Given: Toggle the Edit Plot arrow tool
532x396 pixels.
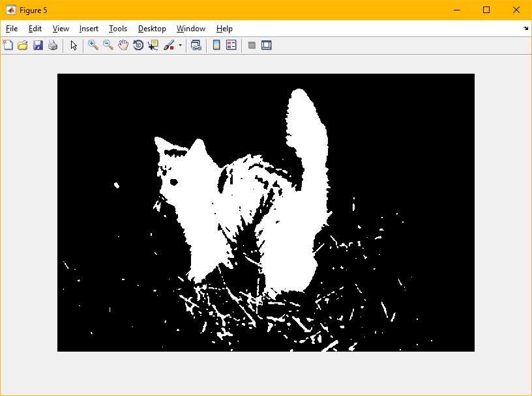Looking at the screenshot, I should tap(74, 46).
